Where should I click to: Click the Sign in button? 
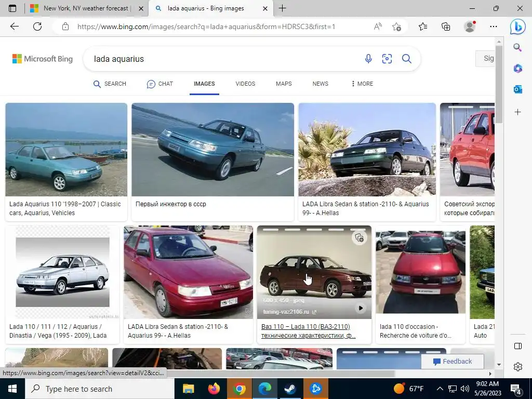pyautogui.click(x=485, y=58)
